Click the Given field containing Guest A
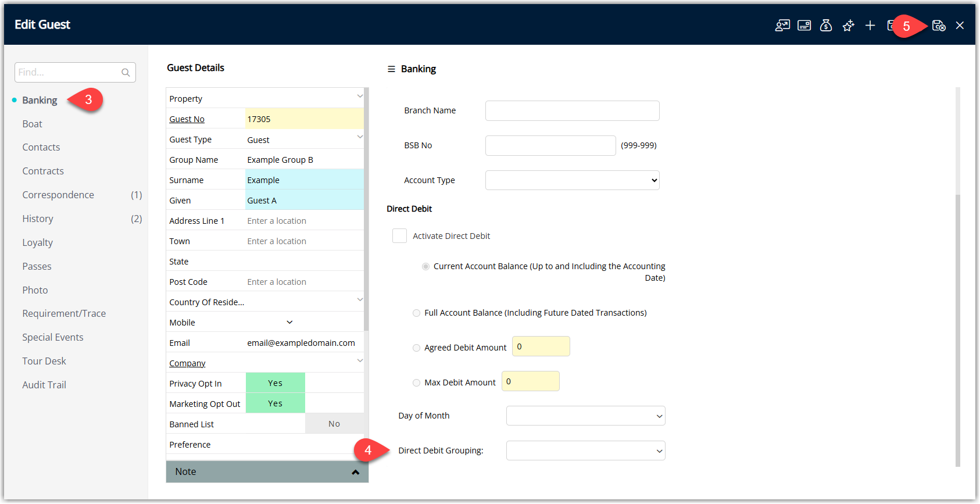The image size is (980, 504). point(305,200)
